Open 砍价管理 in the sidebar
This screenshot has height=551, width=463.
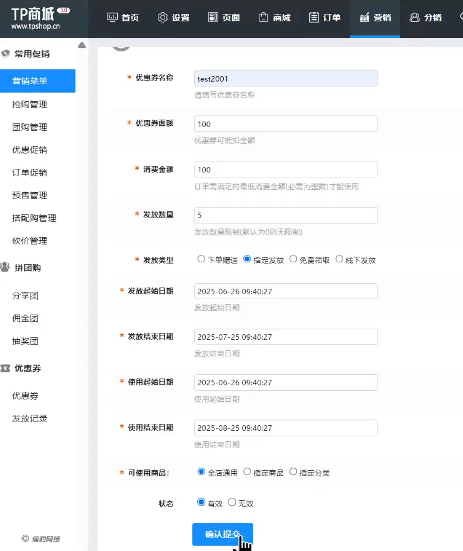coord(30,241)
